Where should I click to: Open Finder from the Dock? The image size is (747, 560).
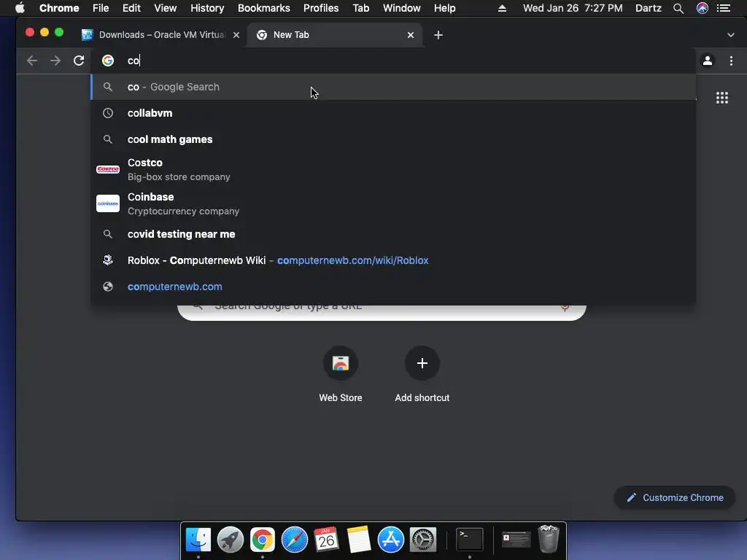(x=198, y=540)
